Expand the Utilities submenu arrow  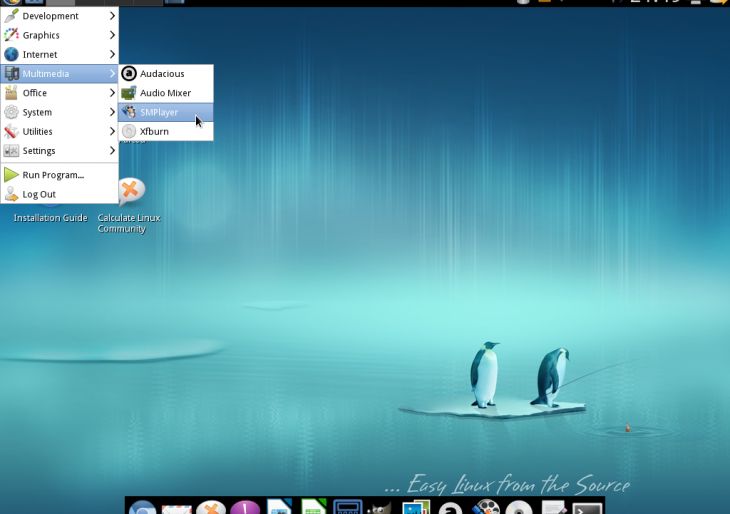pos(112,131)
